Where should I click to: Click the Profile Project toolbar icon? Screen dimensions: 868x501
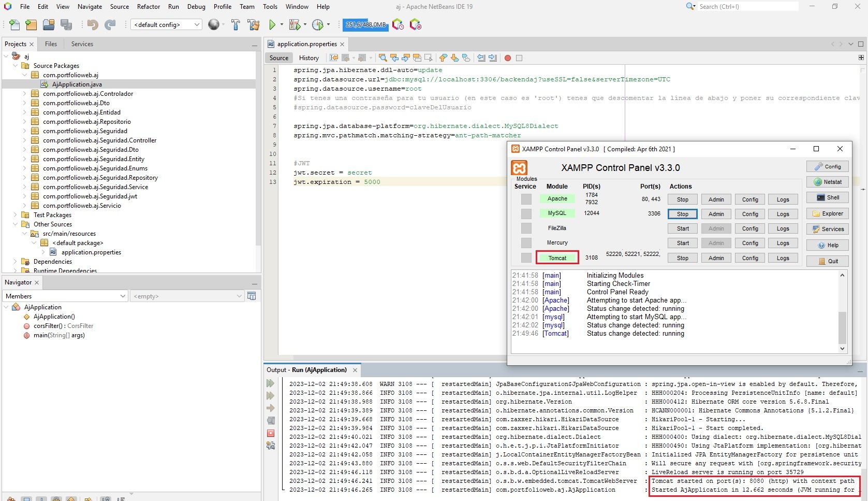318,24
